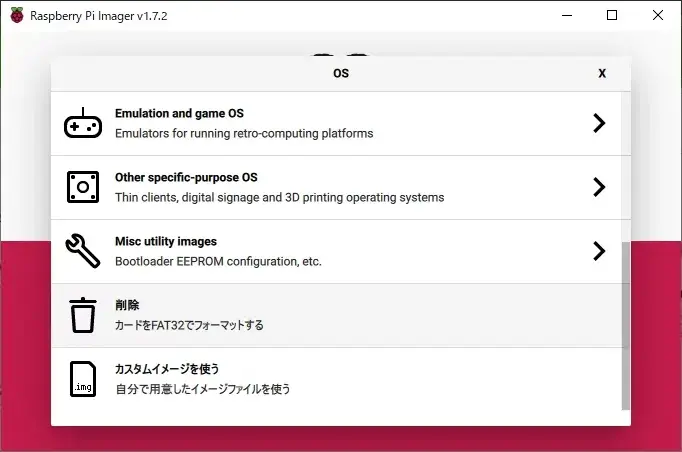Click 'カードをFAT32でフォーマットする' description
Image resolution: width=682 pixels, height=452 pixels.
click(x=189, y=325)
